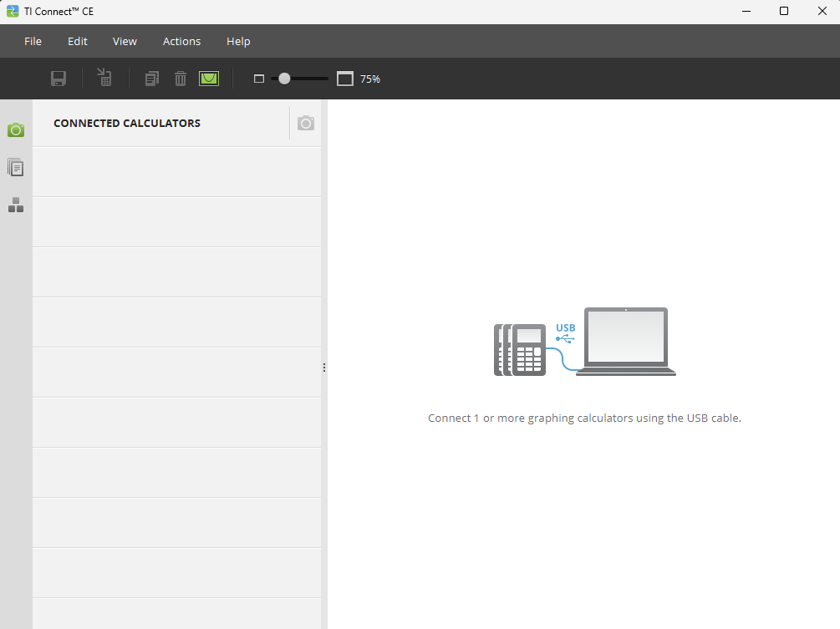Open Screen Capture workspace in sidebar

click(16, 129)
